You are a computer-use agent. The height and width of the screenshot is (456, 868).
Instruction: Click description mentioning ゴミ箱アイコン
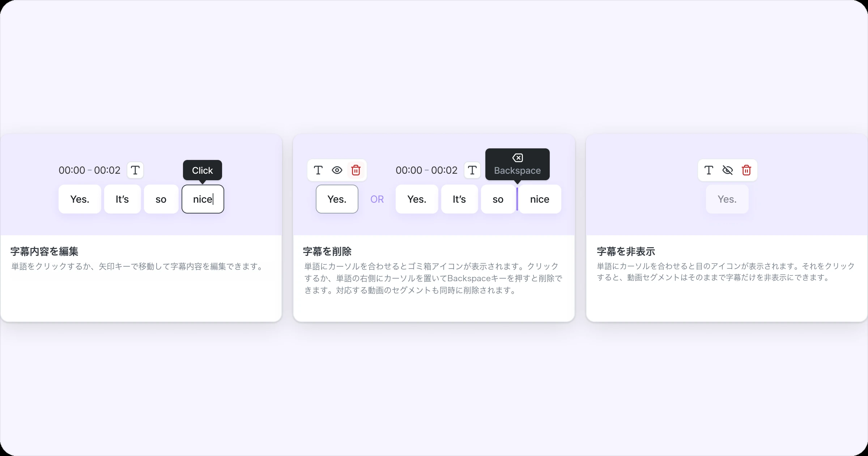433,278
